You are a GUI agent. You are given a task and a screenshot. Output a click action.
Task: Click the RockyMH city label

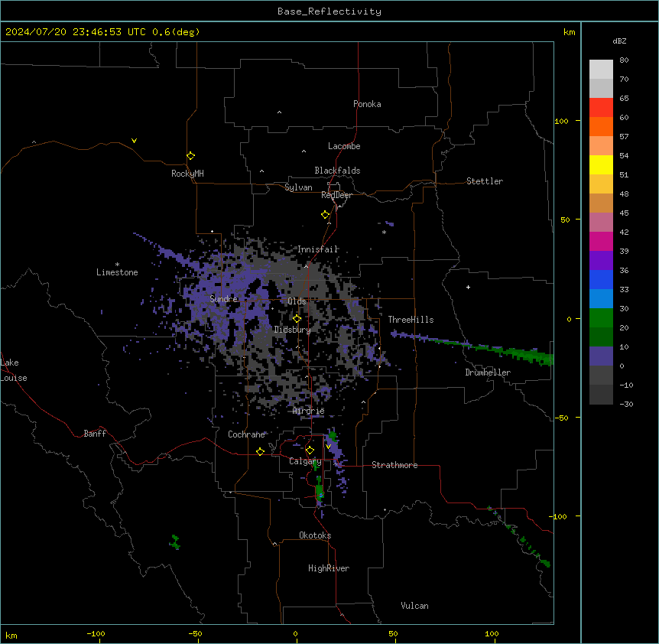(187, 174)
